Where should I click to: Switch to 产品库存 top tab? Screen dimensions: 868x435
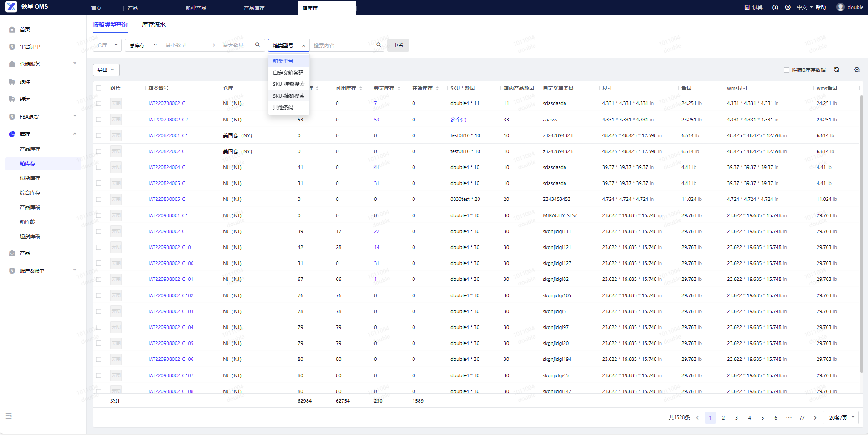[254, 8]
